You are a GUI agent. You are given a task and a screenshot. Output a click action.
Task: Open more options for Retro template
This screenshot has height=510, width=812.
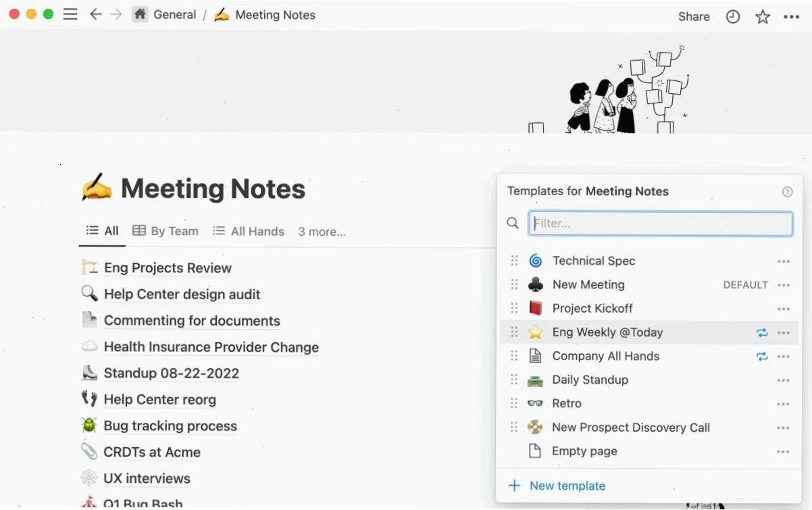click(784, 404)
